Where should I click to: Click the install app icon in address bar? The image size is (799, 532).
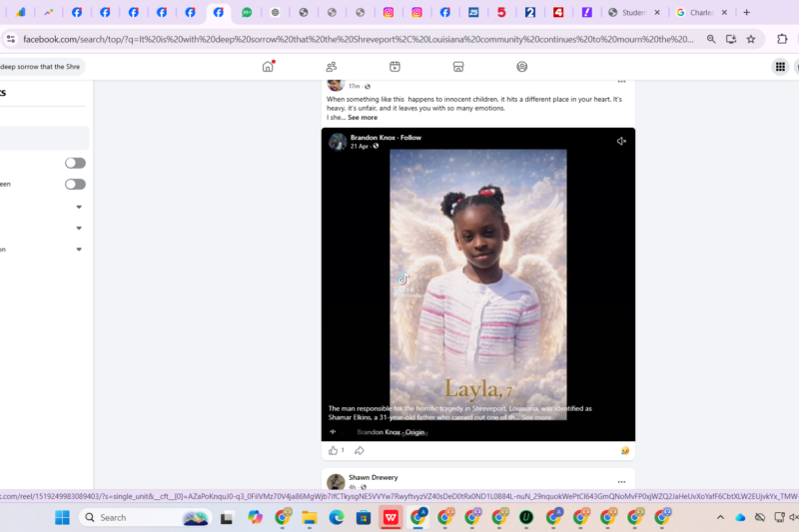tap(731, 39)
